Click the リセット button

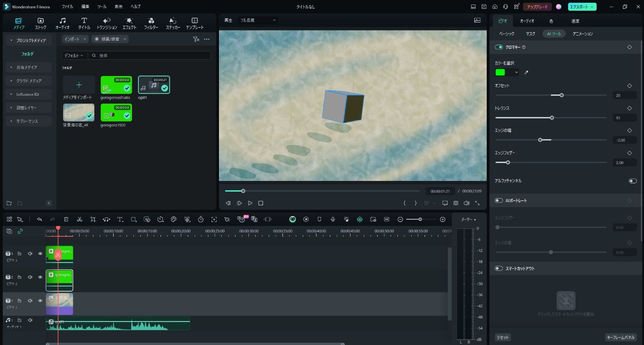(502, 338)
